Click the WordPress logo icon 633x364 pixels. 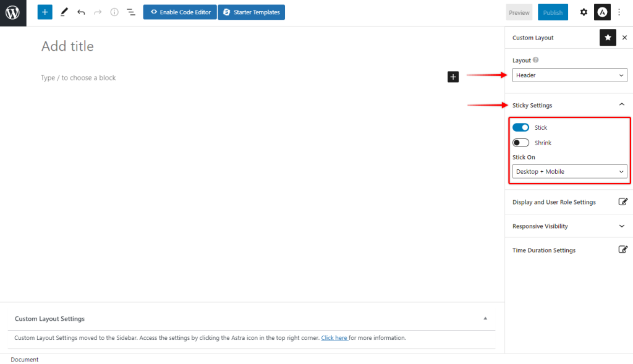(x=13, y=13)
